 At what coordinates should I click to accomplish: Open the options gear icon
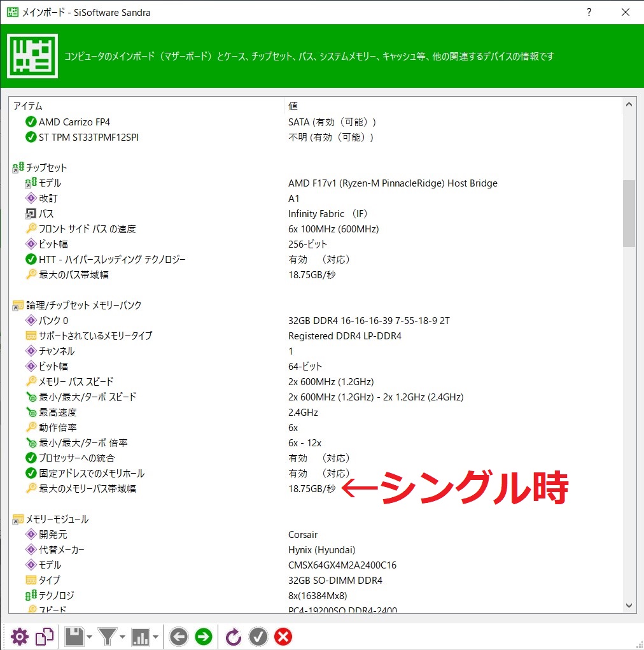20,637
